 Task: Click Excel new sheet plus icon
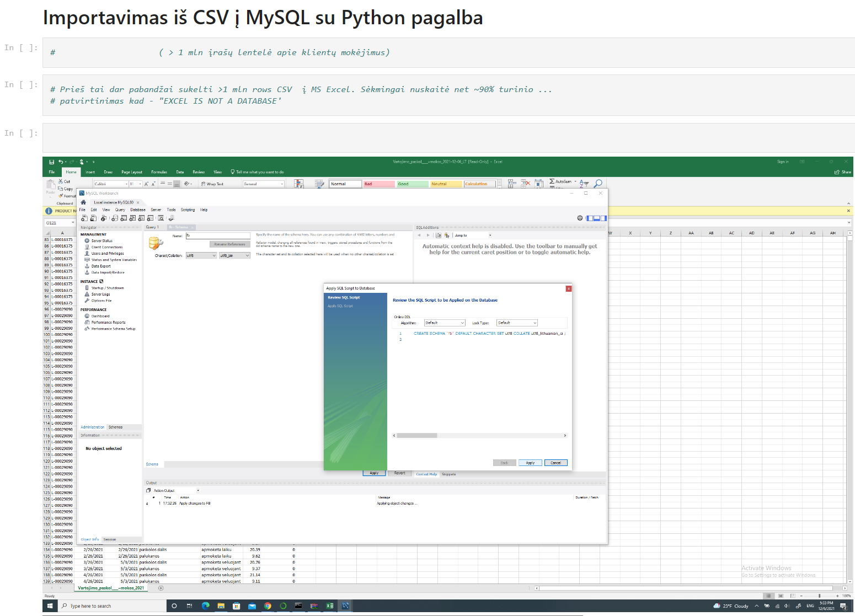[161, 588]
